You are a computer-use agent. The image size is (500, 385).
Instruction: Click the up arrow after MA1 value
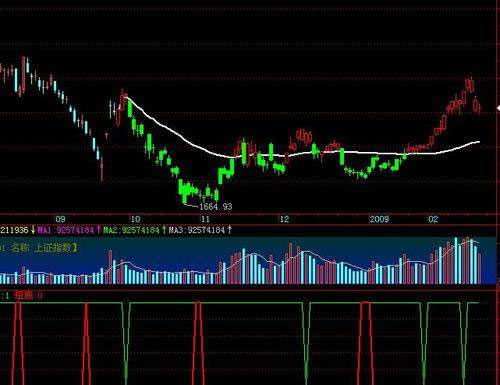click(99, 230)
